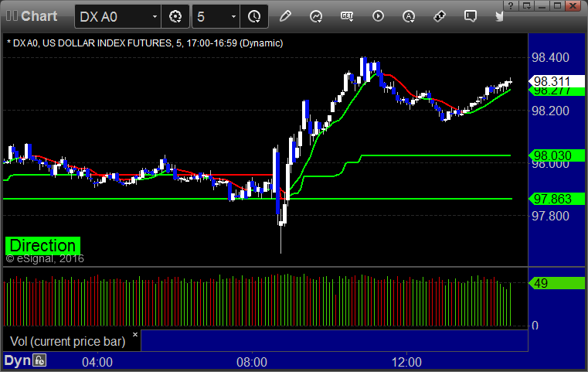Open the chart settings gear

coord(175,16)
